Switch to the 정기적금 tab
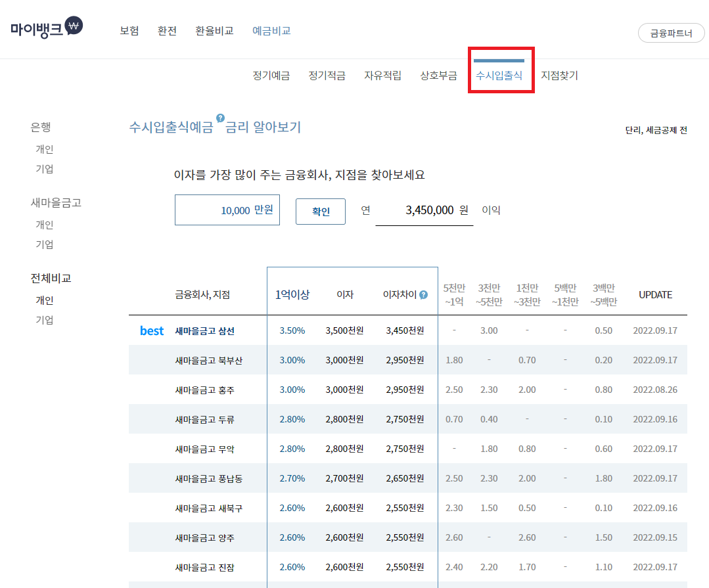The image size is (709, 588). (327, 76)
